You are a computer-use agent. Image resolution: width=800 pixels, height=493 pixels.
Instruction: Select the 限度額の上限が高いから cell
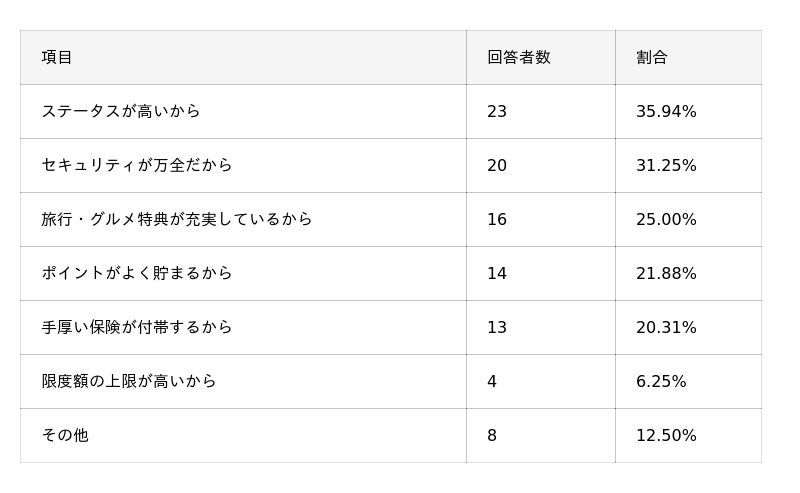129,381
